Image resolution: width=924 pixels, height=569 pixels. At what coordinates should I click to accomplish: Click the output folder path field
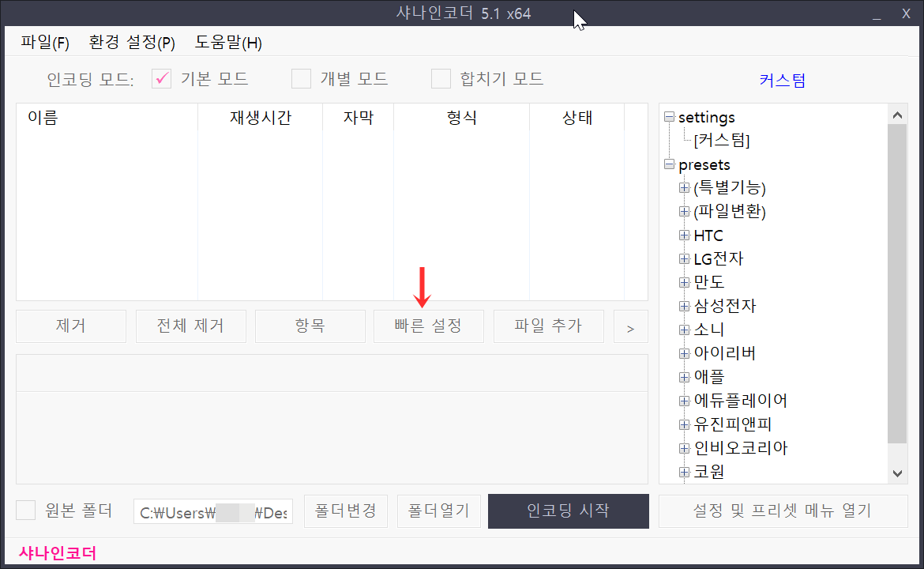212,512
